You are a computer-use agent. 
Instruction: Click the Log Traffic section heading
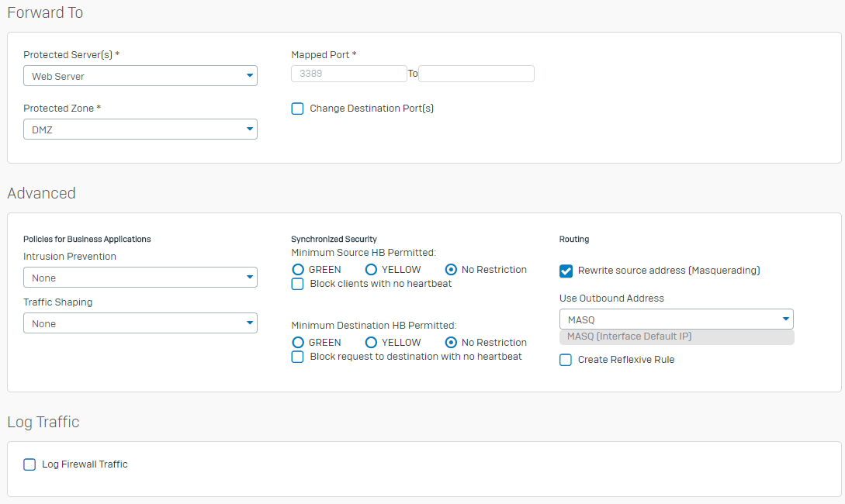[x=43, y=422]
